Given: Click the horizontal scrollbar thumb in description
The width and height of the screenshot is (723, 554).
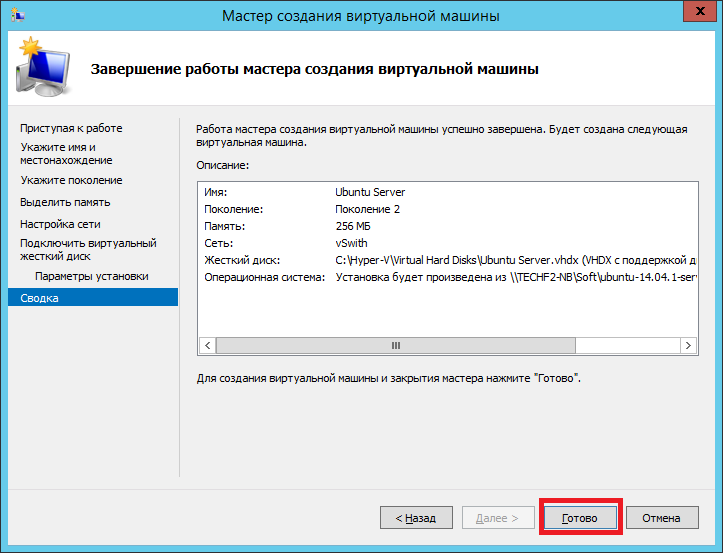Looking at the screenshot, I should tap(396, 346).
